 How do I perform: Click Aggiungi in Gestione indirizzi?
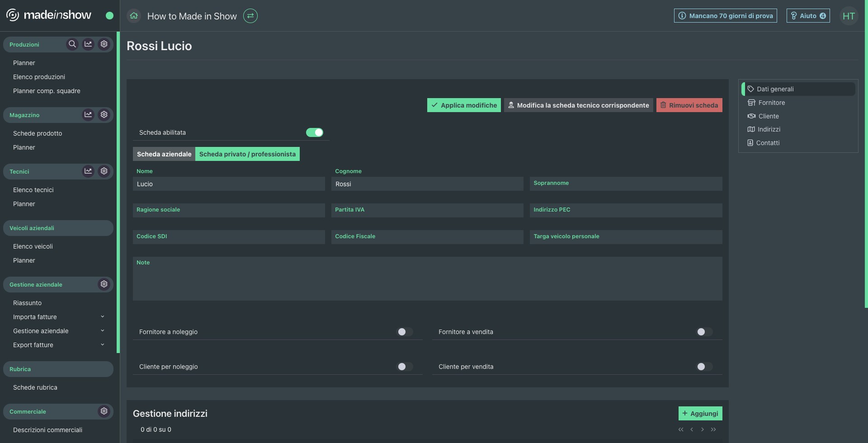point(700,414)
